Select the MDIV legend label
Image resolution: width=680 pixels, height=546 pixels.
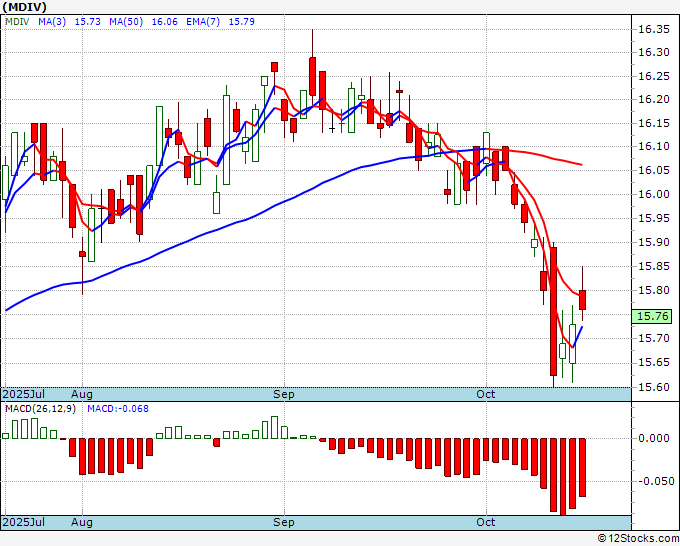pos(17,22)
